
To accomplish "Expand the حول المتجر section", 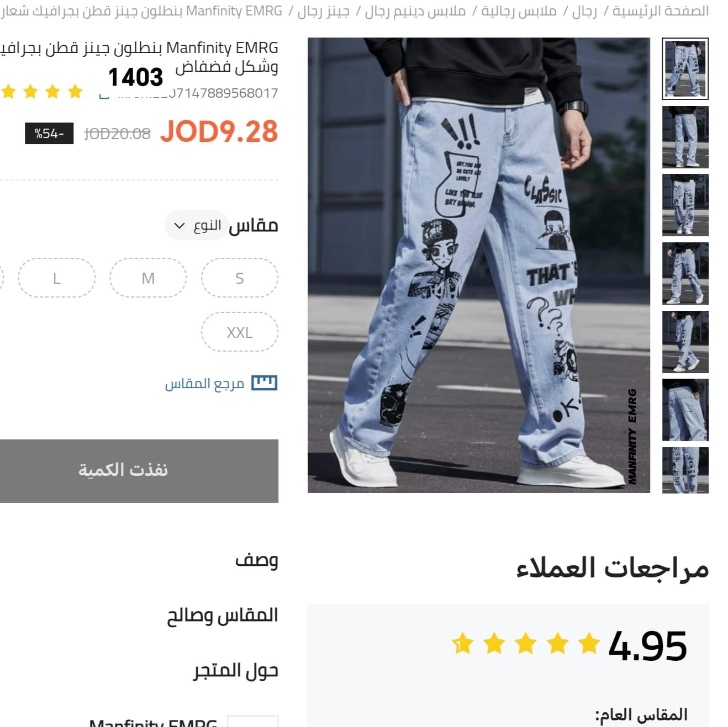I will (x=236, y=670).
